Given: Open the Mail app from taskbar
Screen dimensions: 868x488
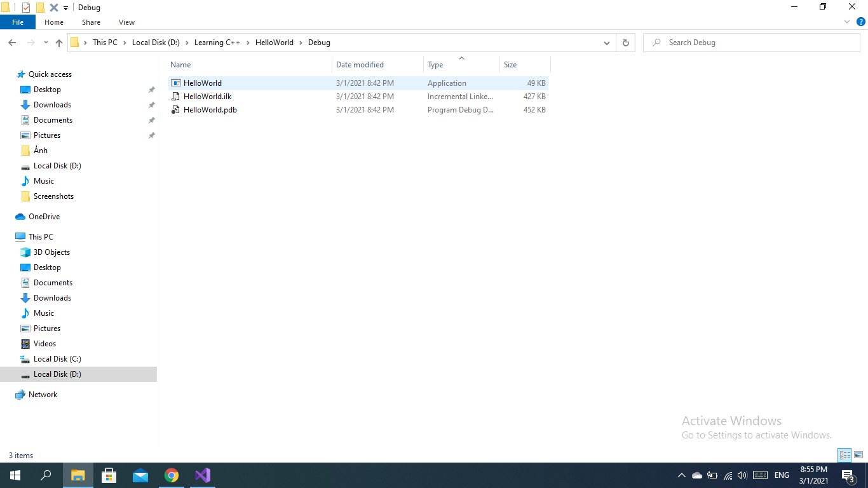Looking at the screenshot, I should click(x=140, y=475).
